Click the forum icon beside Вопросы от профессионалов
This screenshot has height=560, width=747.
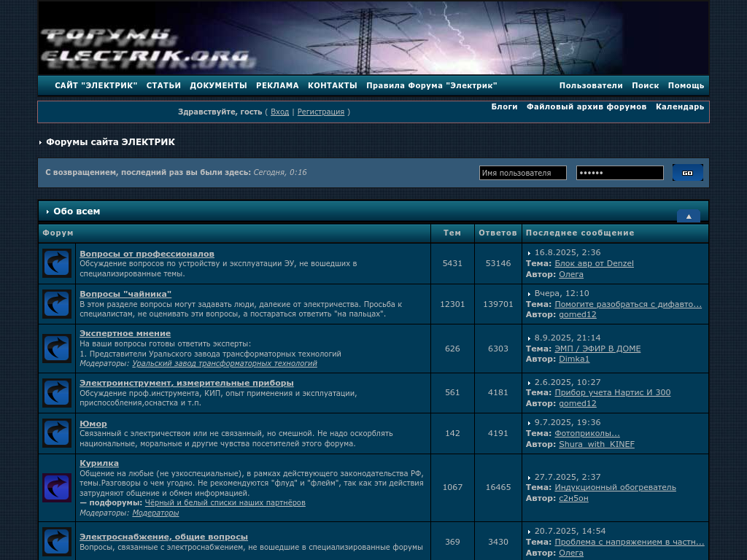(x=56, y=263)
